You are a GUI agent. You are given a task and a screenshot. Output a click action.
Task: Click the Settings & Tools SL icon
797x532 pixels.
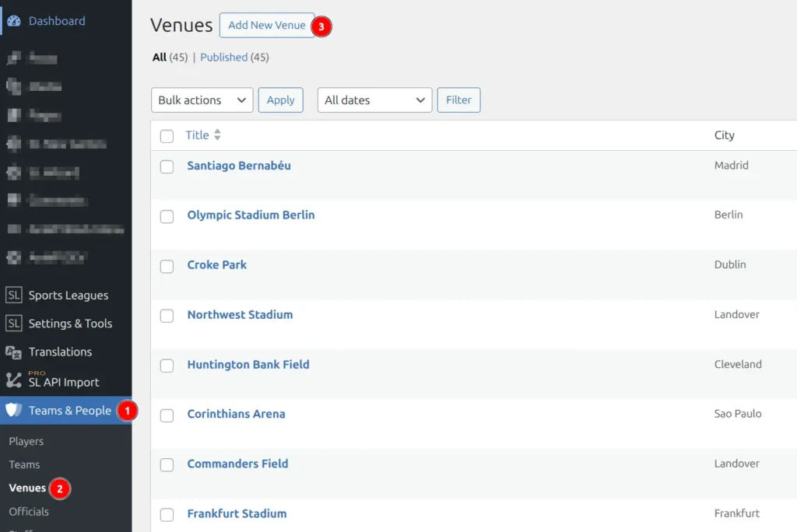coord(14,323)
